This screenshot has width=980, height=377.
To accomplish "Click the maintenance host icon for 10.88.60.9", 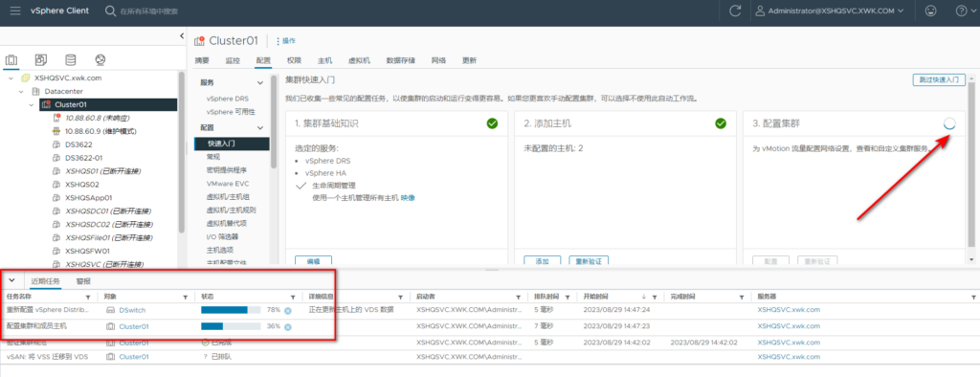I will (56, 131).
